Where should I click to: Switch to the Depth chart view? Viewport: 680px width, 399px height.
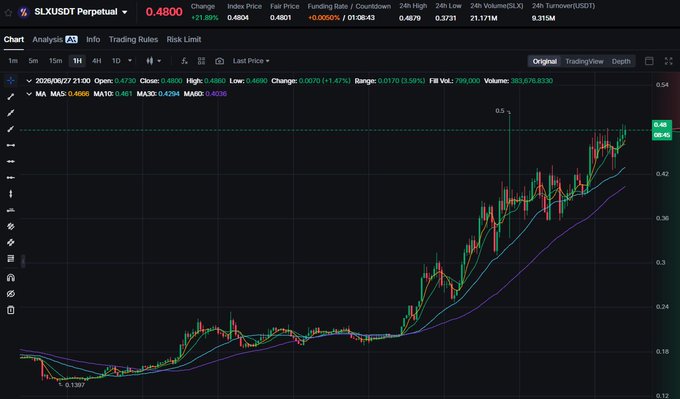click(621, 62)
